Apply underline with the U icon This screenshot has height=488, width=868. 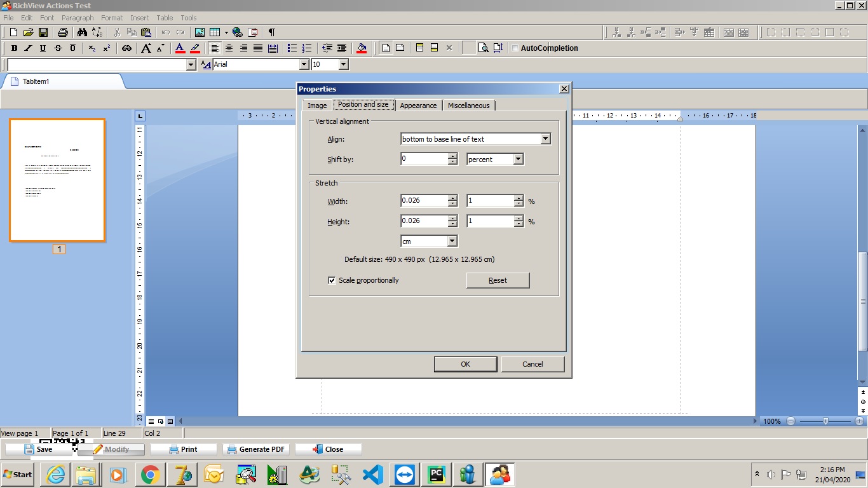43,48
